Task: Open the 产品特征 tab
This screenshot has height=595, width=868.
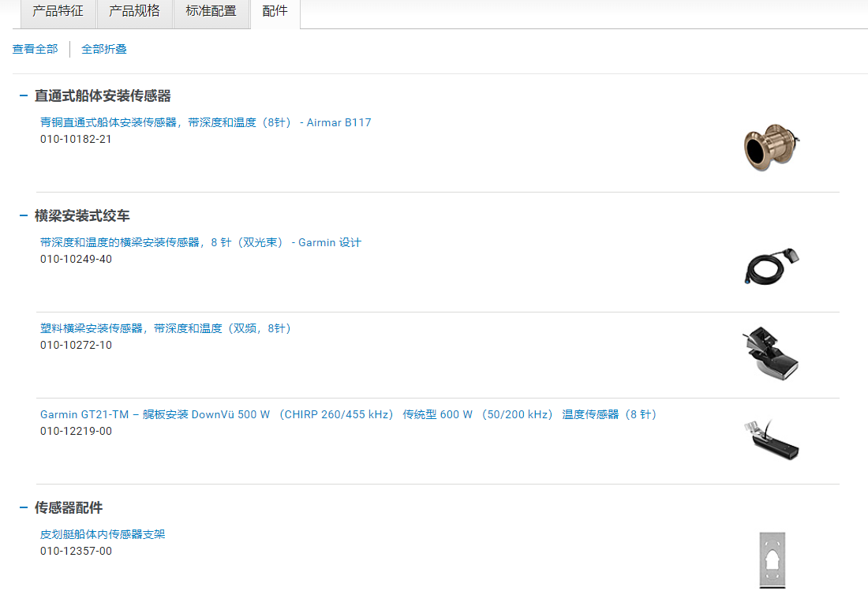Action: point(58,12)
